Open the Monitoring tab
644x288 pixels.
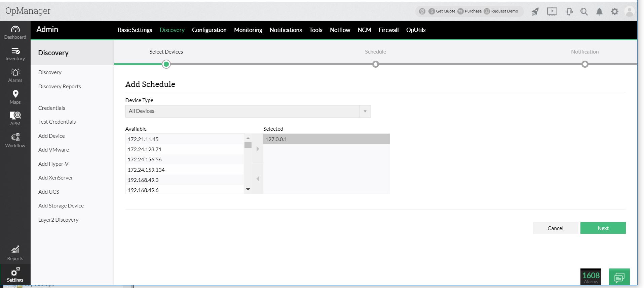[x=248, y=30]
